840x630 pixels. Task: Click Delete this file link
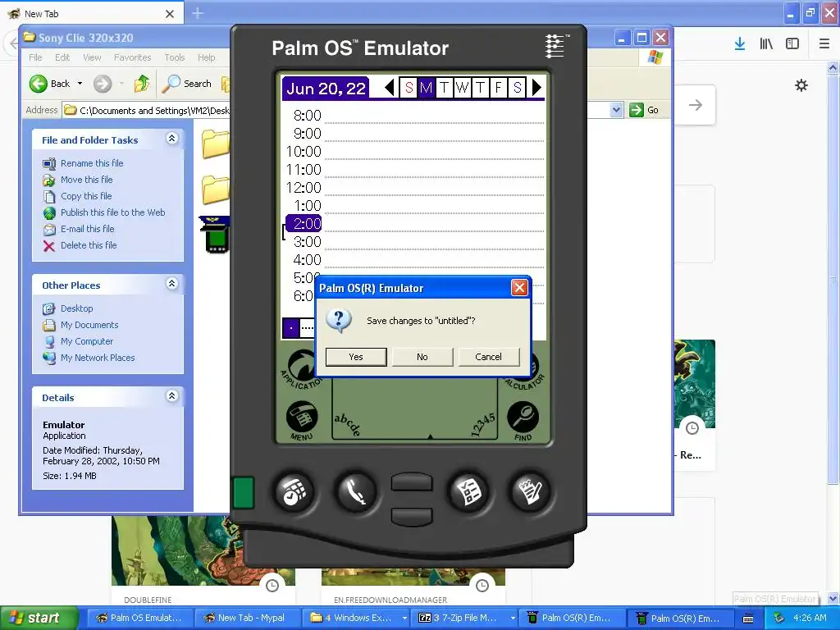coord(89,245)
